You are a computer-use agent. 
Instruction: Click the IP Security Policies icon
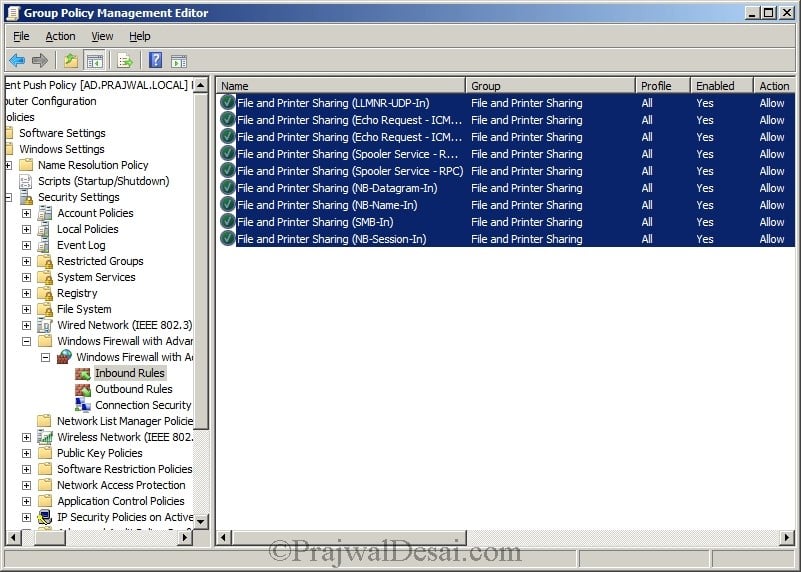click(45, 517)
